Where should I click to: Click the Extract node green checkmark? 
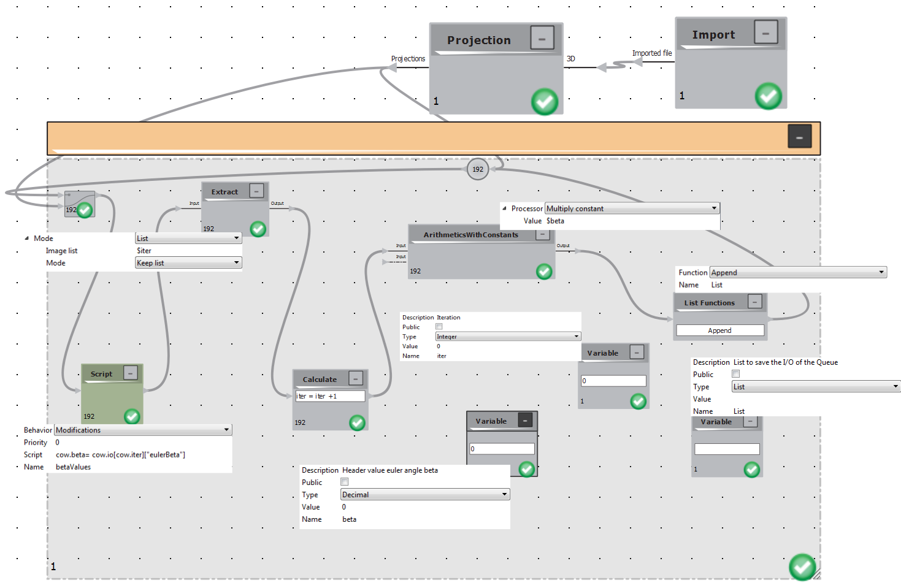258,229
